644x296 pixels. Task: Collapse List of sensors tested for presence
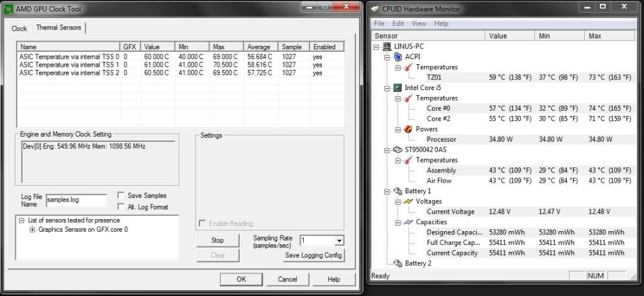click(22, 220)
